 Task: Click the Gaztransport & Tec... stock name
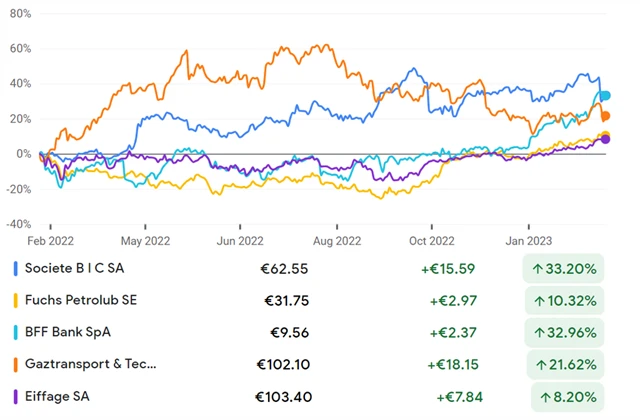(91, 363)
